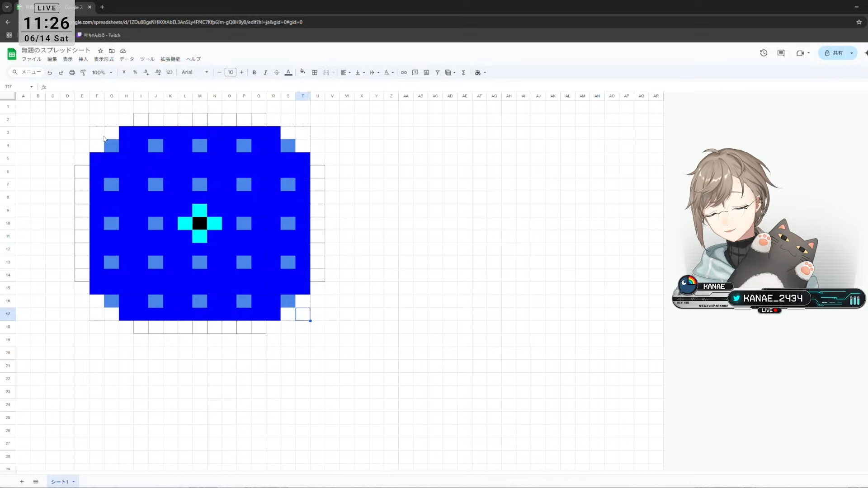Open horizontal align dropdown
This screenshot has width=868, height=488.
346,72
